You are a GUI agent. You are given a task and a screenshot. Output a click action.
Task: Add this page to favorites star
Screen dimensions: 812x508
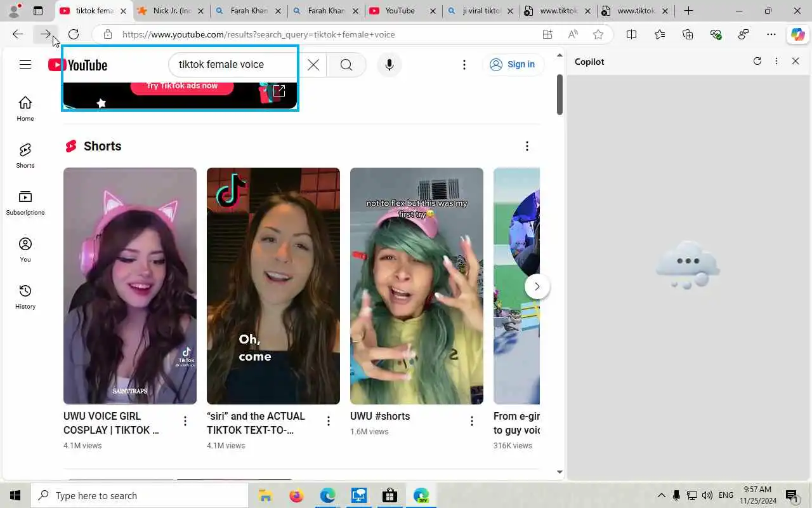click(598, 34)
